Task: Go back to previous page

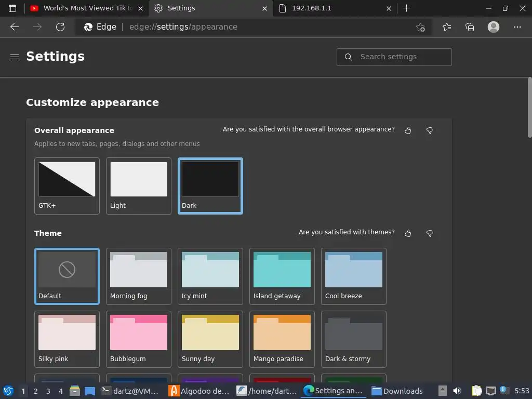Action: coord(15,27)
